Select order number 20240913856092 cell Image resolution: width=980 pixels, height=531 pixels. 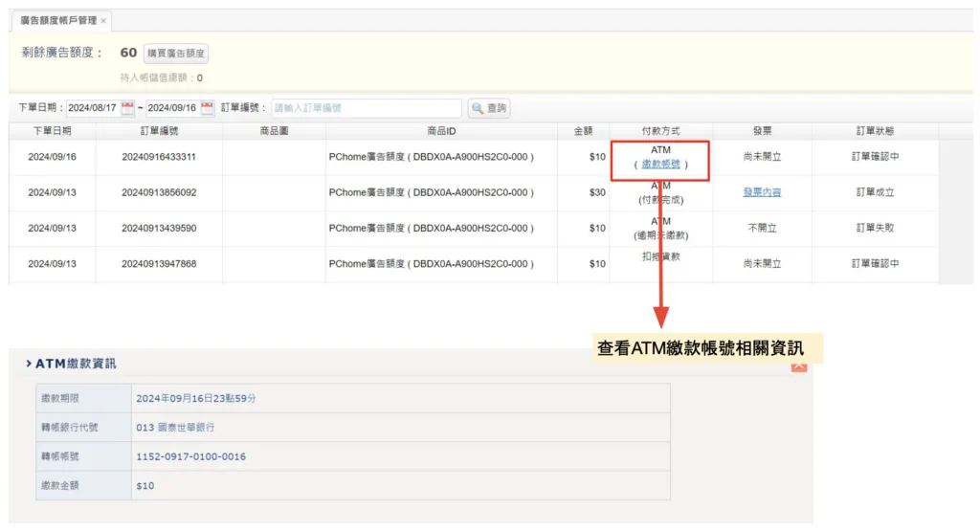coord(159,192)
